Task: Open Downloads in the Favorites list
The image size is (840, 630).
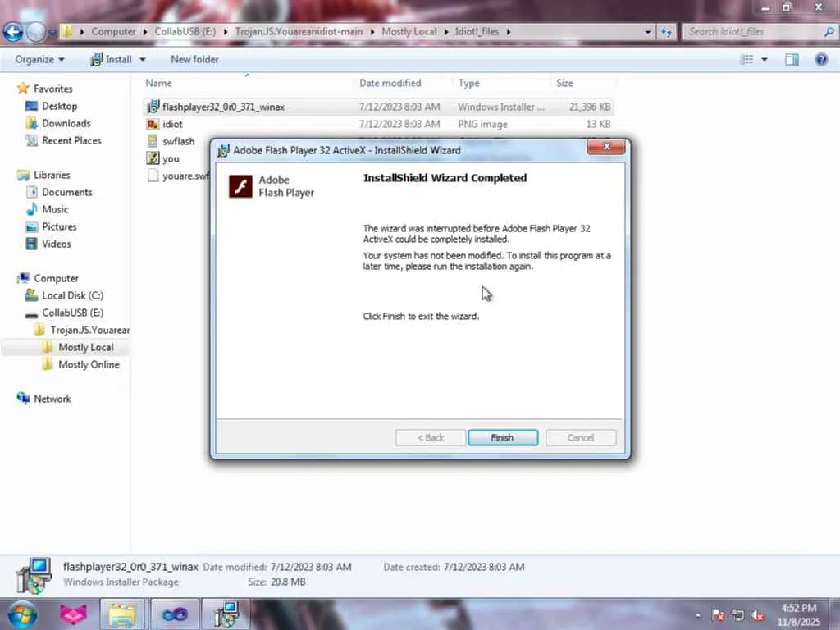Action: pyautogui.click(x=66, y=123)
